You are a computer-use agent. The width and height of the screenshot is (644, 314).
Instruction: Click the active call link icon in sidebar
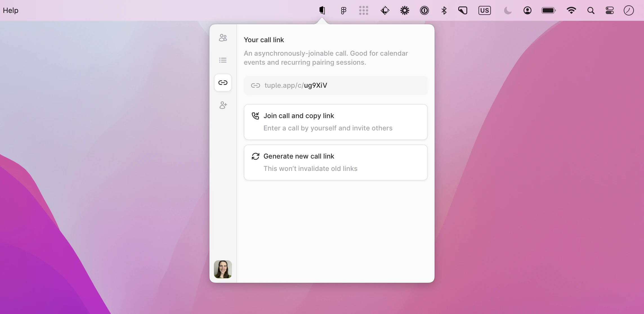pyautogui.click(x=223, y=82)
